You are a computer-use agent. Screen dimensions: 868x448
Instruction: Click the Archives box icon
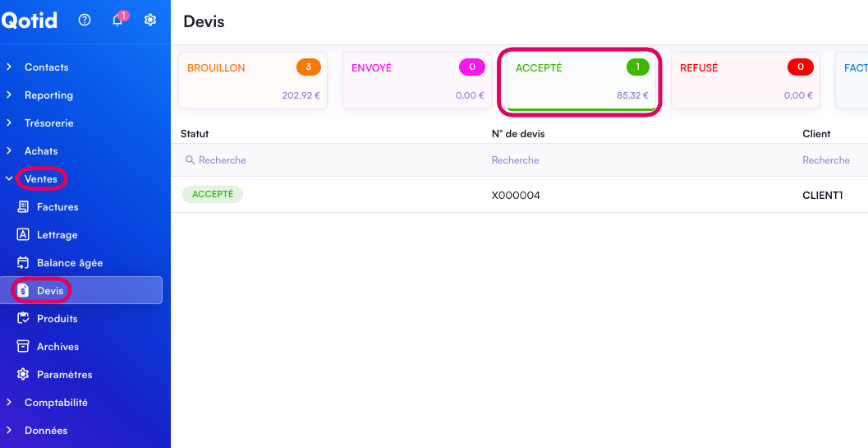(x=23, y=347)
